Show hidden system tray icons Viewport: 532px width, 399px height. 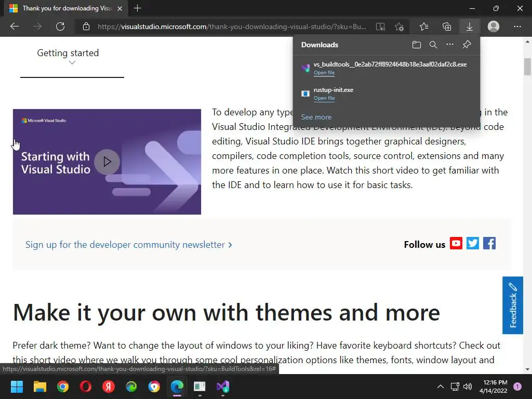[441, 387]
